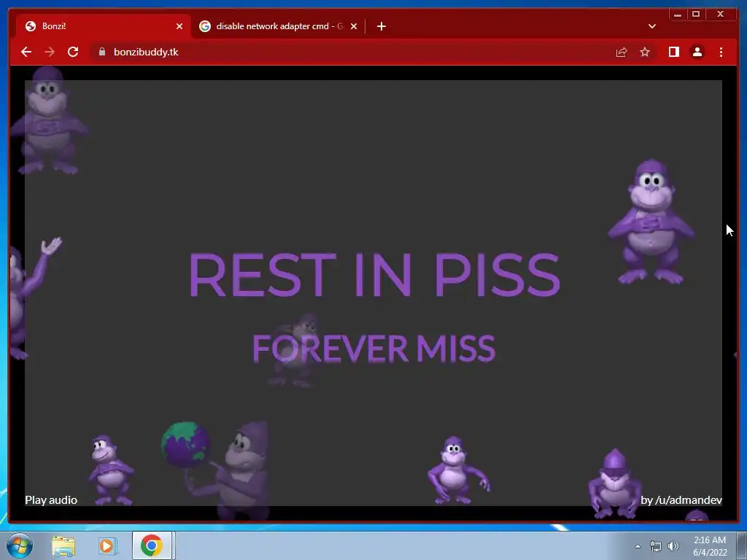Open the volume tray icon
This screenshot has width=747, height=560.
673,546
